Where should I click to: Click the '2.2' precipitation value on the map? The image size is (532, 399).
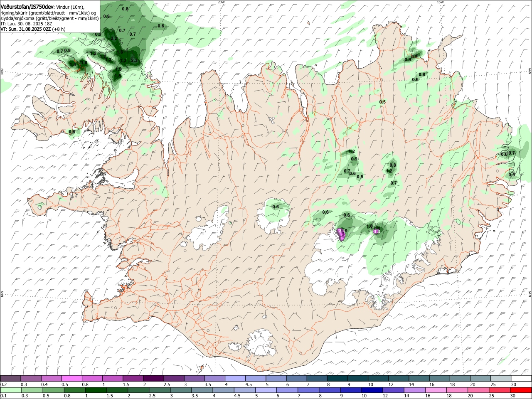click(x=114, y=38)
